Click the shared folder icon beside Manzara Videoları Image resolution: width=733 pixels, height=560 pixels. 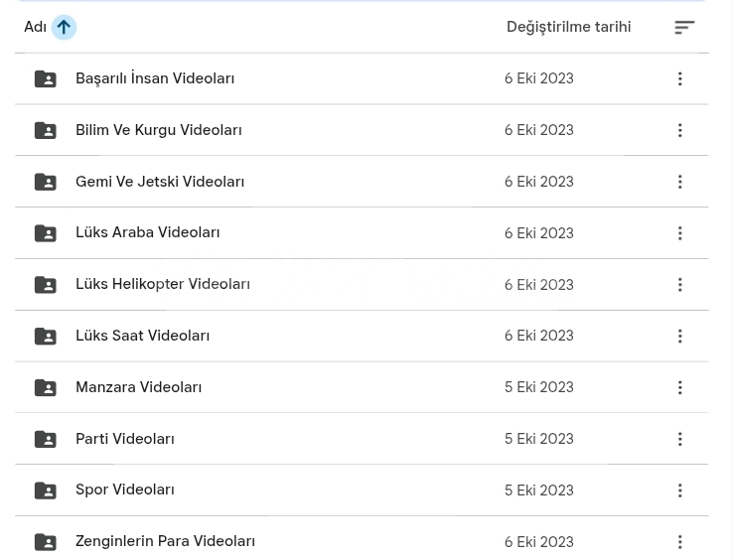coord(45,387)
